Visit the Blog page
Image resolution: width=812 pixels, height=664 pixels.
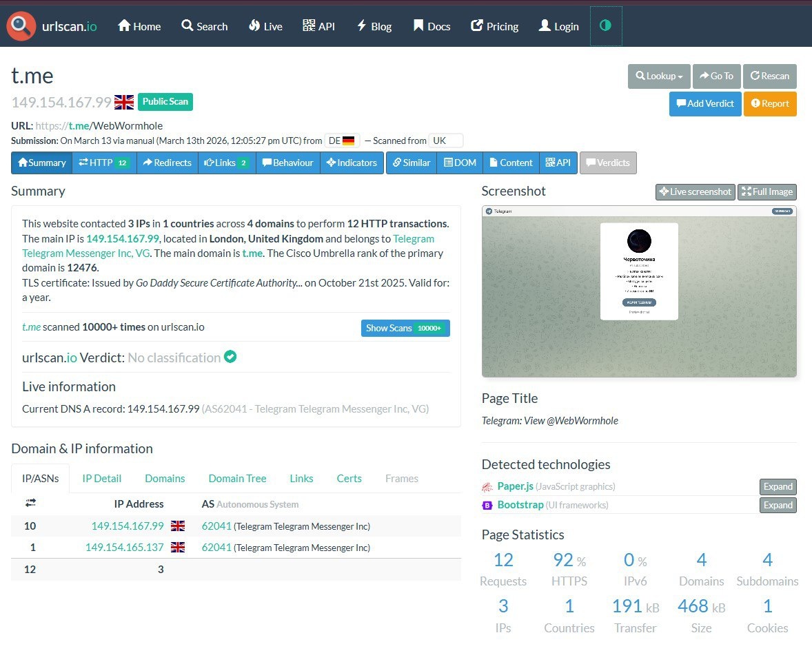pos(374,26)
